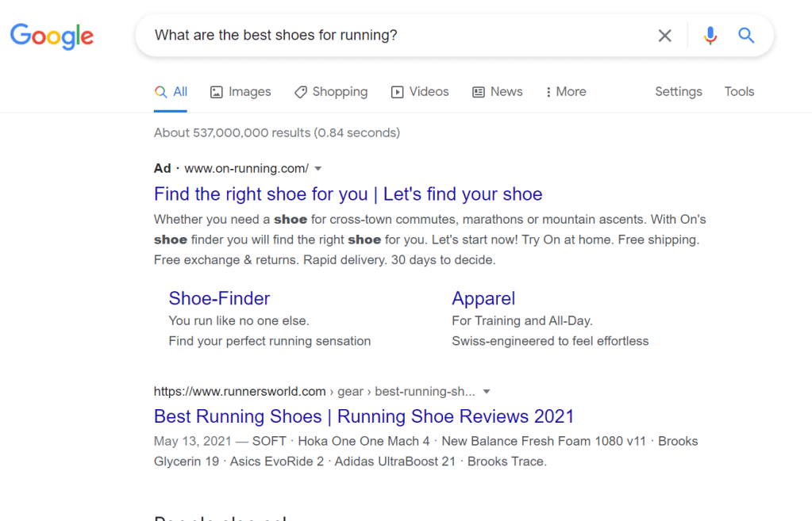Click the runnersworld.com URL breadcrumb

tap(314, 392)
